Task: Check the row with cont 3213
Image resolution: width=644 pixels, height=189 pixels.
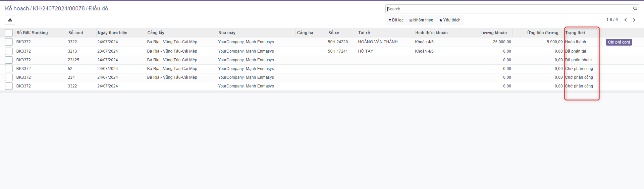Action: (x=9, y=51)
